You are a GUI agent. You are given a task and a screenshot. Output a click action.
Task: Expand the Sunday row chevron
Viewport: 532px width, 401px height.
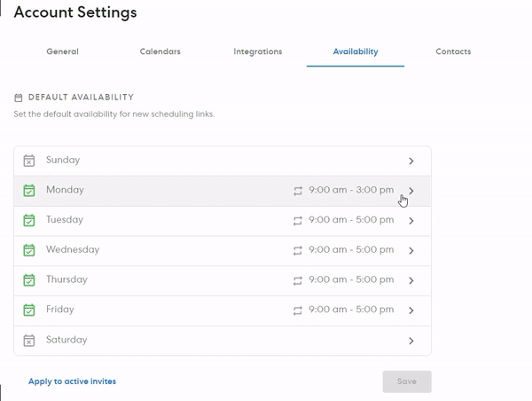tap(411, 161)
